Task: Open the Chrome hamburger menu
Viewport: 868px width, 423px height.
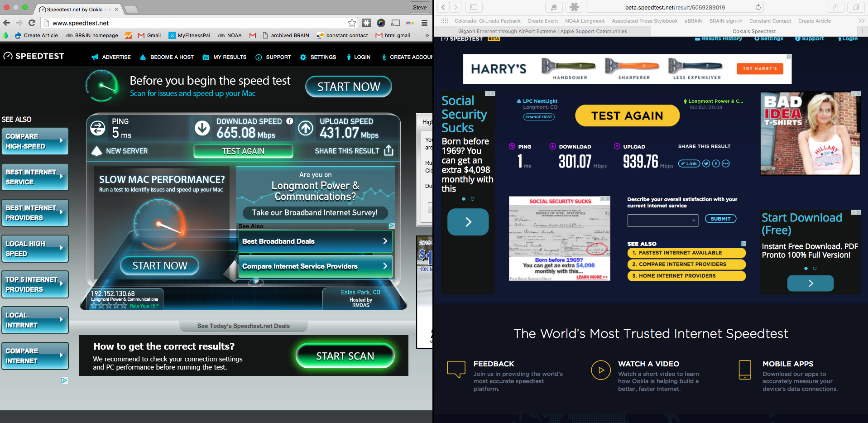Action: click(424, 23)
